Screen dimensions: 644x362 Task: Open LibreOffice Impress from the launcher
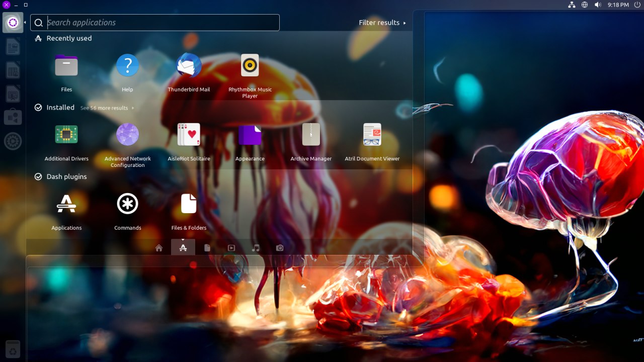click(13, 94)
